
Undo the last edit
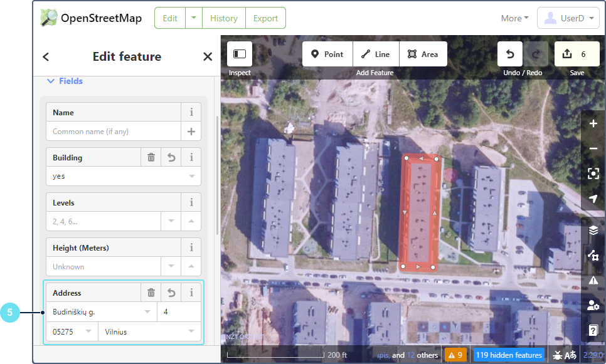pos(510,55)
